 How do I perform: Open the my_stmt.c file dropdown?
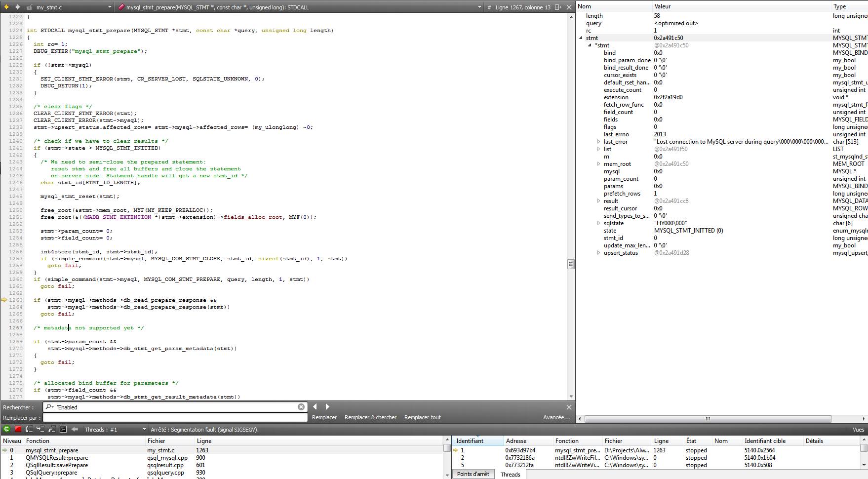click(110, 7)
